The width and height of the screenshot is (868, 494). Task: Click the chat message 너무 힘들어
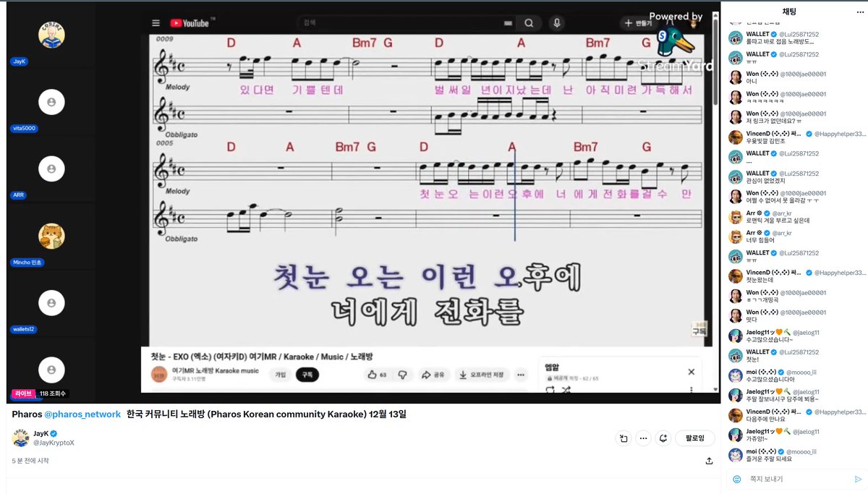(759, 239)
